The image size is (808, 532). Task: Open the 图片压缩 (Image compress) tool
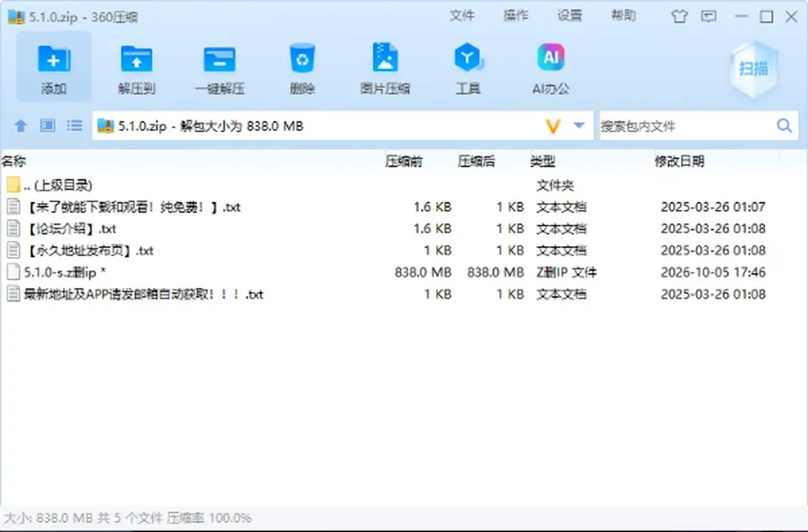tap(385, 57)
